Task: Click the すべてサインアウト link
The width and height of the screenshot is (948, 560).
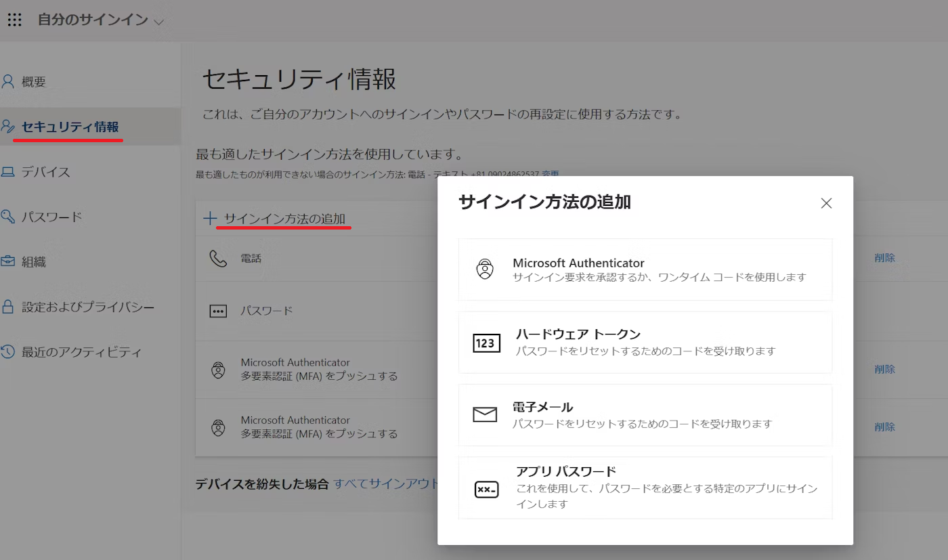Action: (386, 483)
